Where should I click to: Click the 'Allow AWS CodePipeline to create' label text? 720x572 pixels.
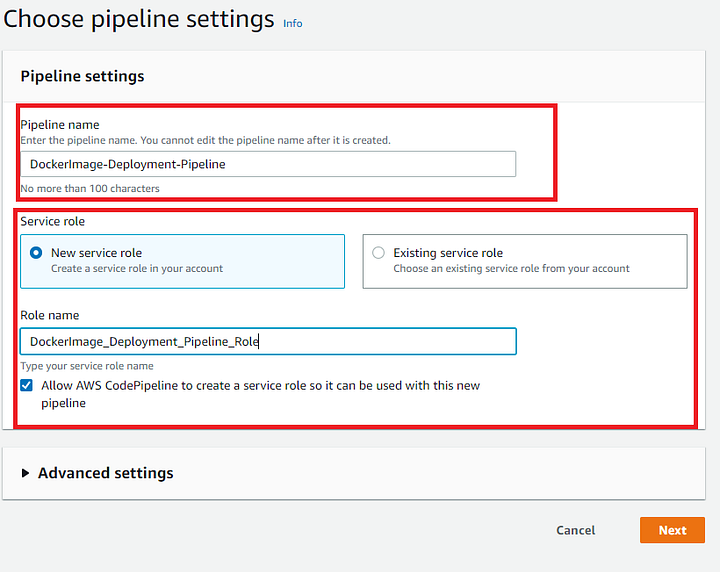pyautogui.click(x=260, y=385)
